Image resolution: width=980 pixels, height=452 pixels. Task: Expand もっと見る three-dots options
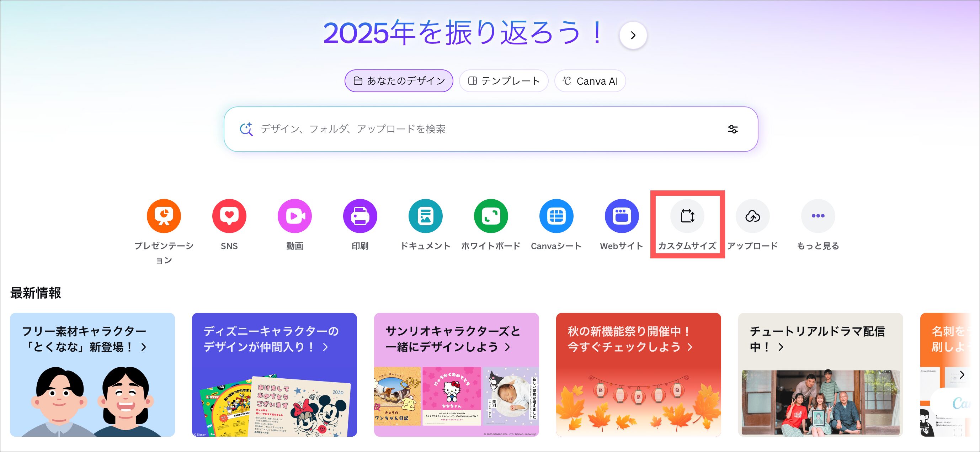click(x=818, y=216)
